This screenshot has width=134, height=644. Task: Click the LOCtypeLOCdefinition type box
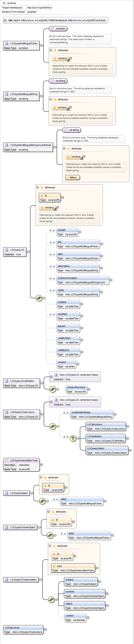(22, 383)
